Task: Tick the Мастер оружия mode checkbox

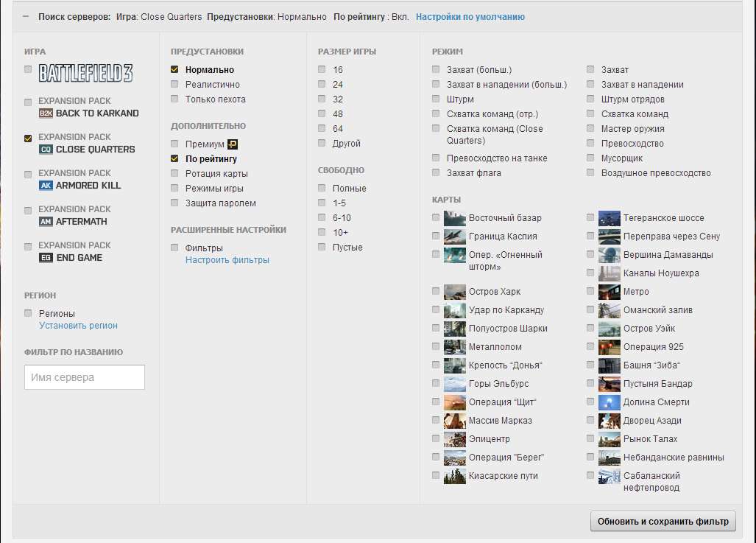Action: pos(590,128)
